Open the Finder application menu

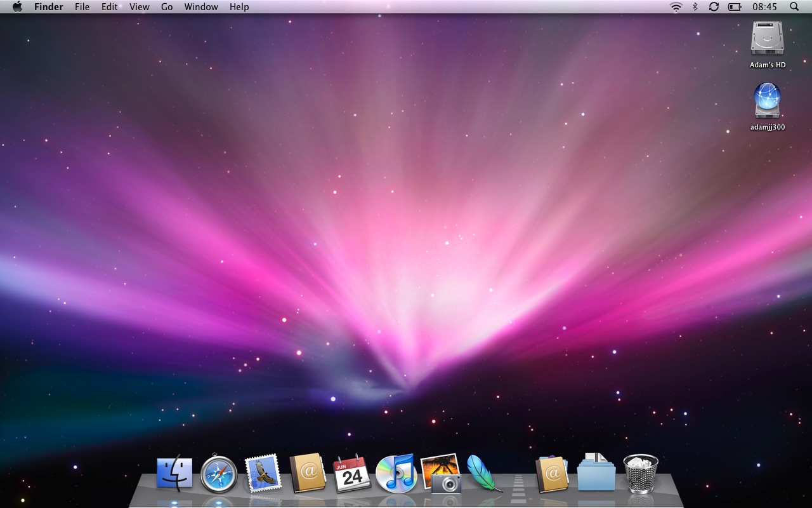pos(48,7)
